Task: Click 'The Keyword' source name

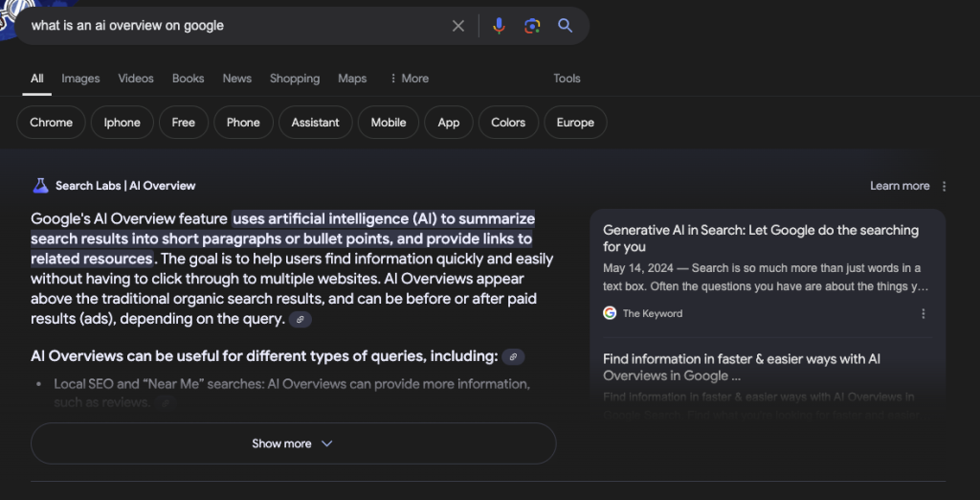Action: (653, 313)
